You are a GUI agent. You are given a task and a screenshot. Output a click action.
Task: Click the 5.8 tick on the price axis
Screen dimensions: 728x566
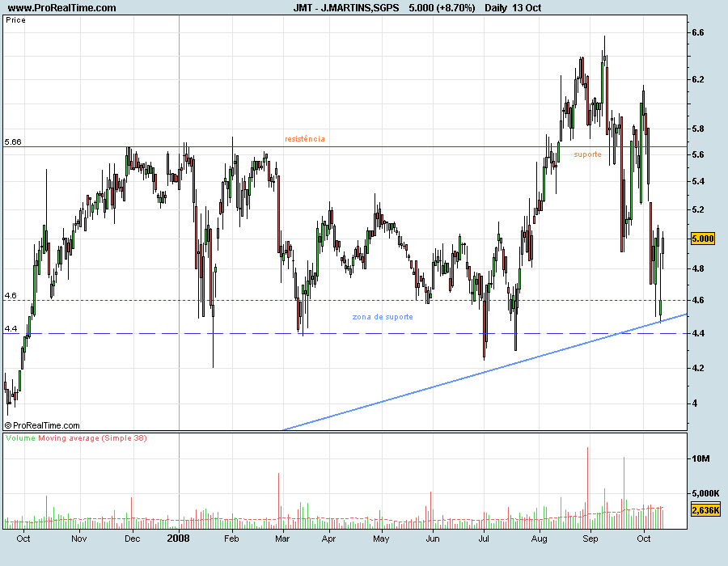698,129
